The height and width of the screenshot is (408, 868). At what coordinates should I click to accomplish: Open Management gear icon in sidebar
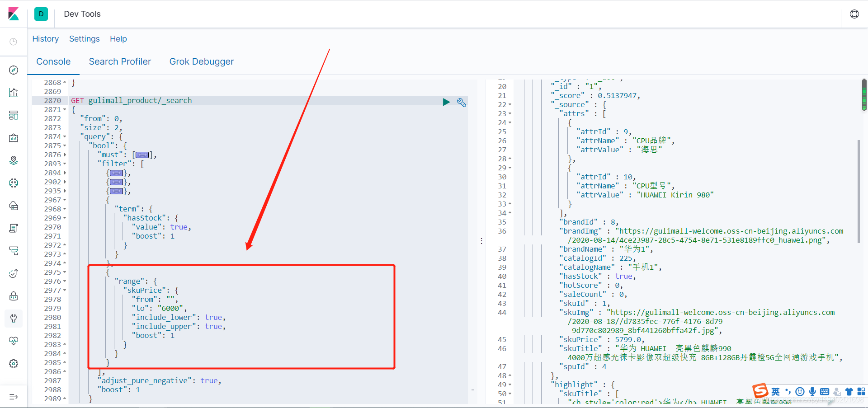[x=14, y=364]
